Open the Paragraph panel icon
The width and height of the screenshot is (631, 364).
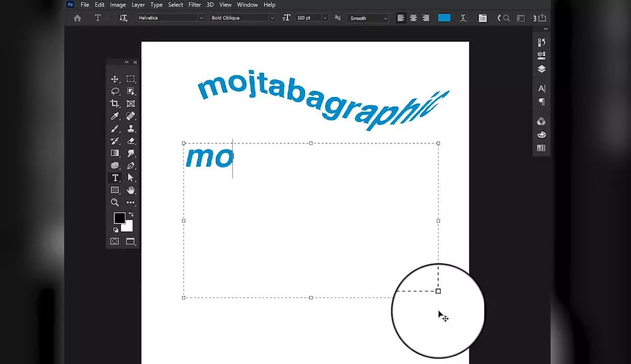[542, 102]
